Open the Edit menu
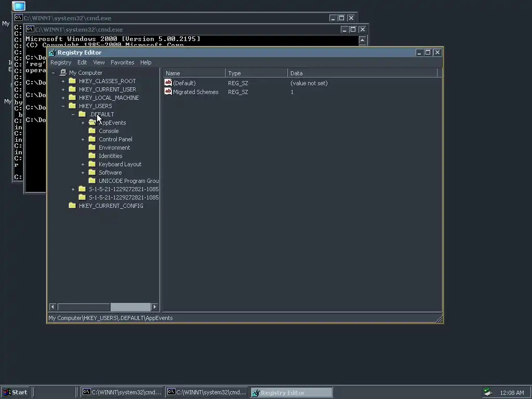This screenshot has width=532, height=399. 82,62
